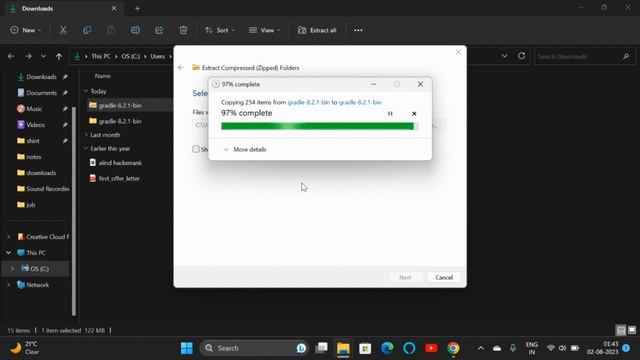Viewport: 640px width, 360px height.
Task: Switch to details view layout icon
Action: (x=621, y=330)
